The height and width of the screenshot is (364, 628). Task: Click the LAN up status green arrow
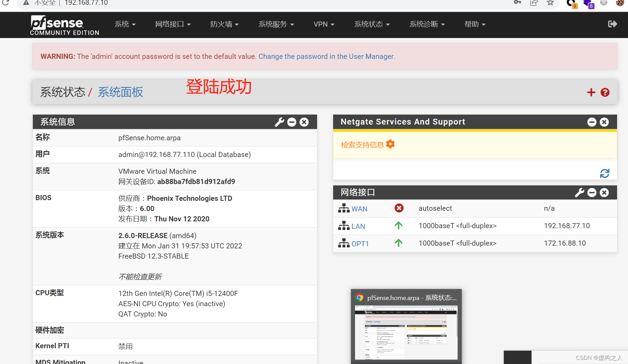(398, 225)
